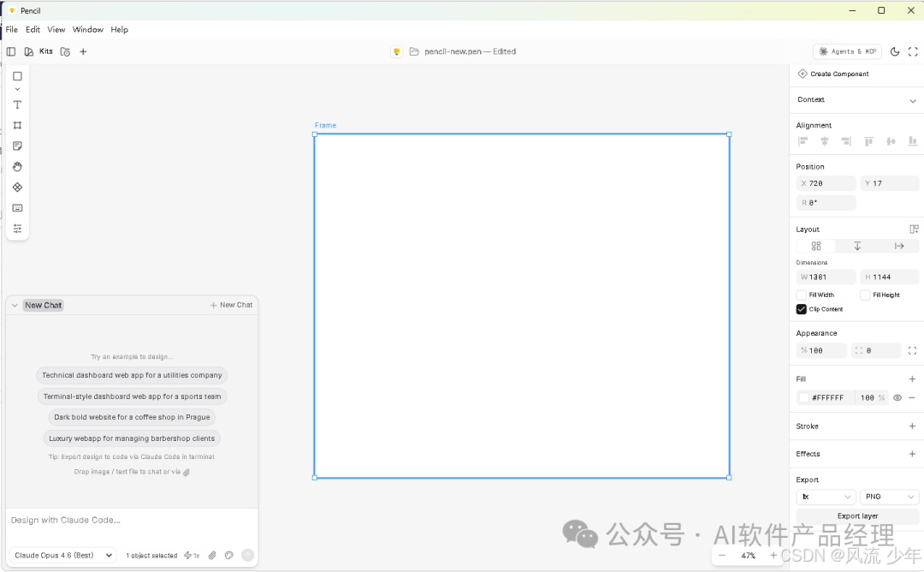Open the Components tool

click(18, 188)
